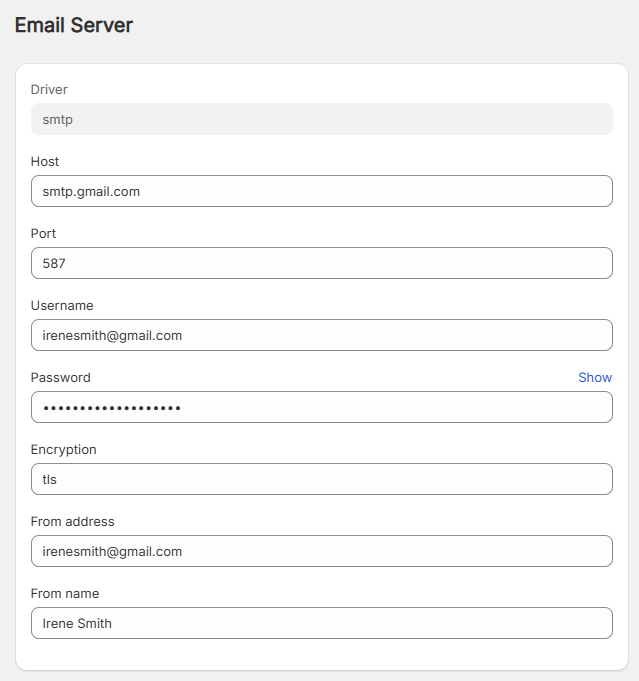Click the Email Server page heading

click(x=74, y=25)
